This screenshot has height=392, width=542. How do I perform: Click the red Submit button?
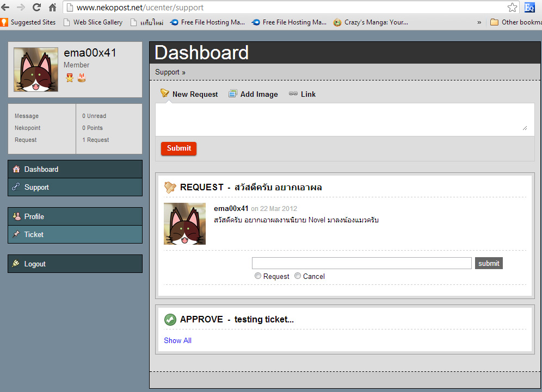point(178,148)
